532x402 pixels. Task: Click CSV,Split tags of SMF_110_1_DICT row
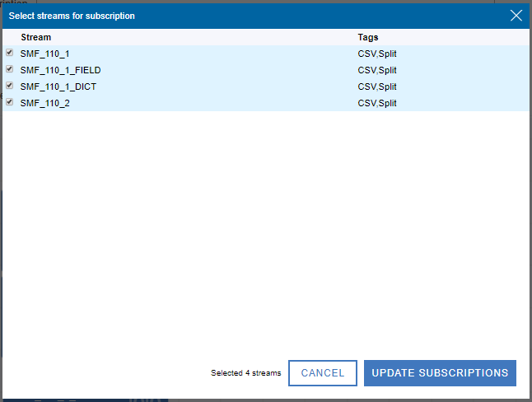[377, 86]
